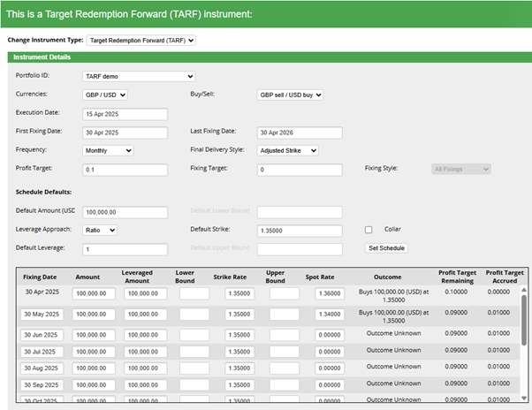Image resolution: width=532 pixels, height=410 pixels.
Task: Enable the Collar checkbox
Action: (369, 230)
